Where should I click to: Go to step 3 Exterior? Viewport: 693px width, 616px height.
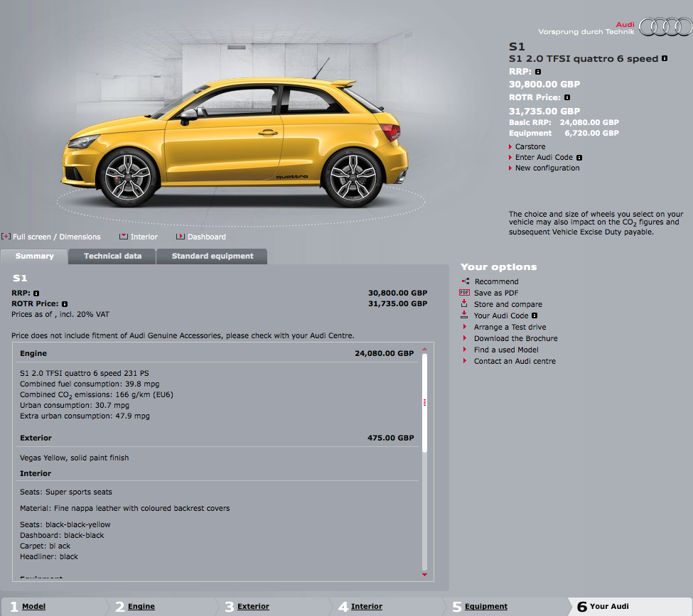pos(253,606)
